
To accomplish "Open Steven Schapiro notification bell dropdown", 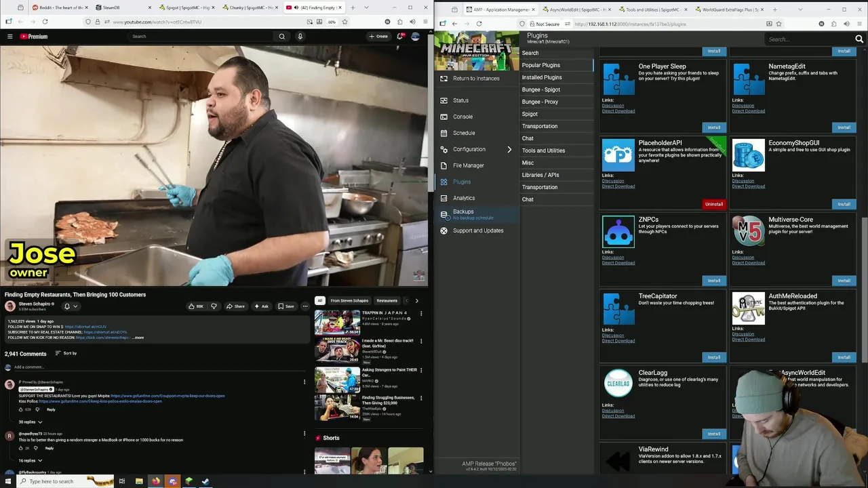I will 71,306.
